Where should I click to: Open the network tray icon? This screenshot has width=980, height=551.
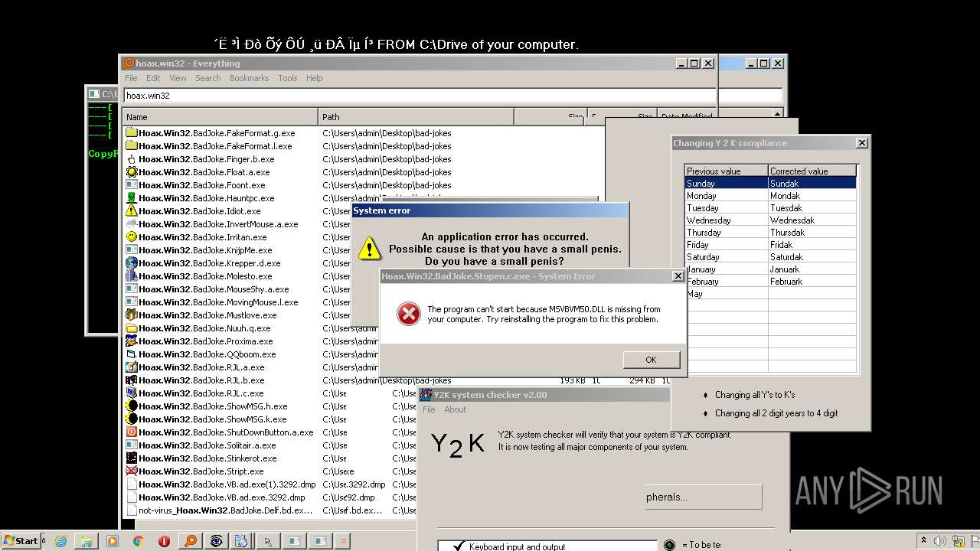tap(957, 541)
